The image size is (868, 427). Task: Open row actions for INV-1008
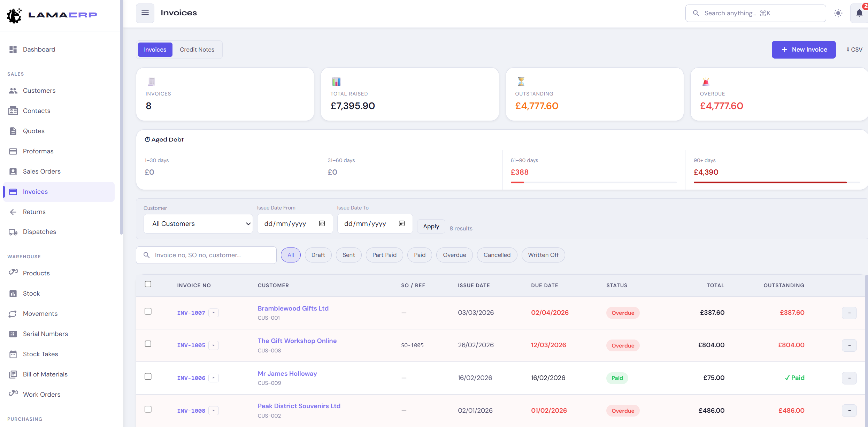pos(849,411)
